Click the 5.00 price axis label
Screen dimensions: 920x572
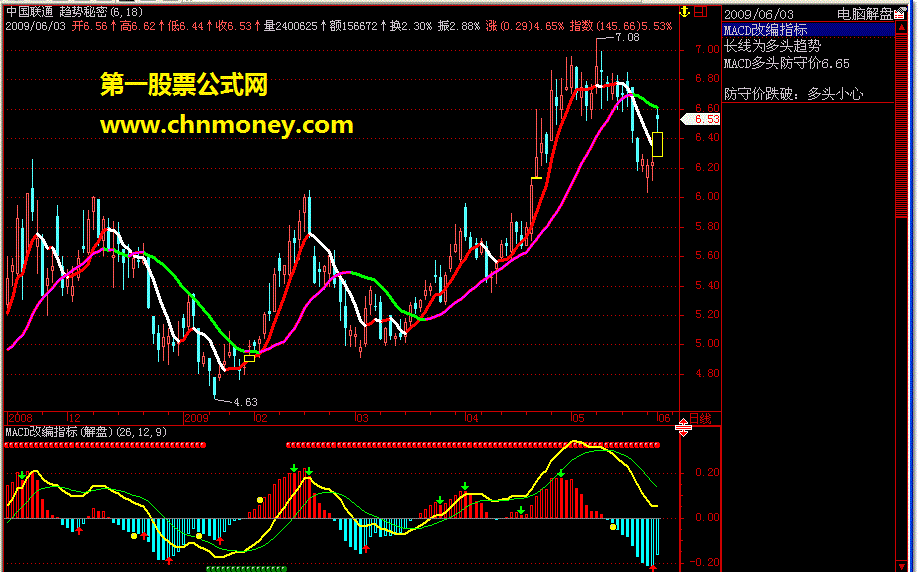707,344
